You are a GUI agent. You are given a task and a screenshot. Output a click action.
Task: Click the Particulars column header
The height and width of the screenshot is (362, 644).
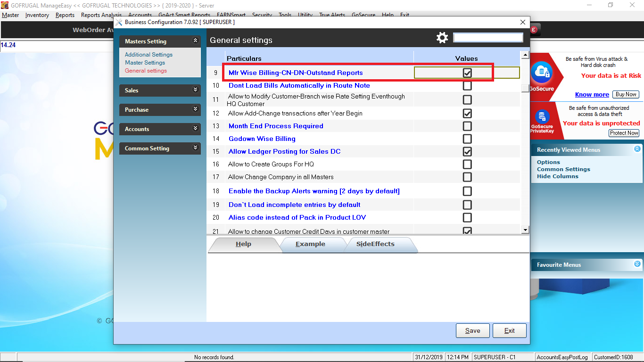pyautogui.click(x=244, y=58)
